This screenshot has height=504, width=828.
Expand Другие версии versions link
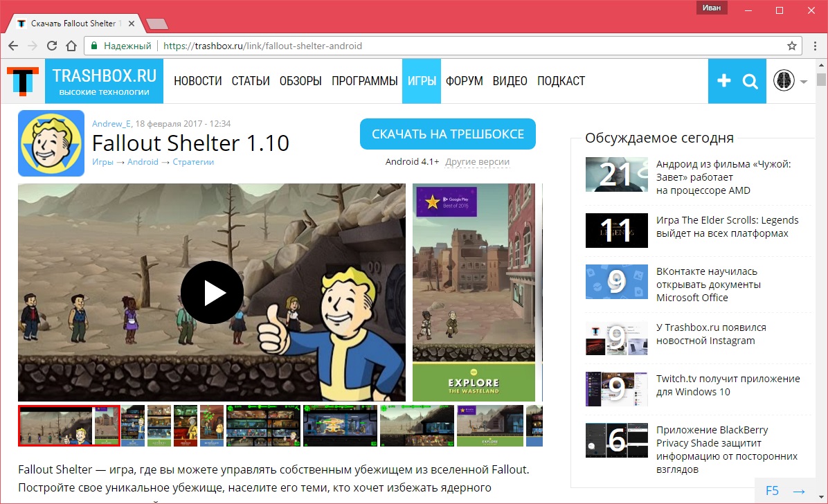478,162
